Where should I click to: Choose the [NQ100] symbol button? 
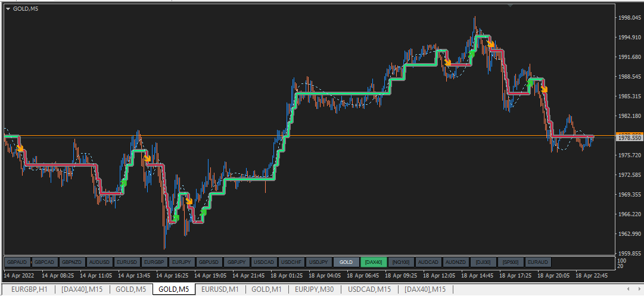pos(401,262)
